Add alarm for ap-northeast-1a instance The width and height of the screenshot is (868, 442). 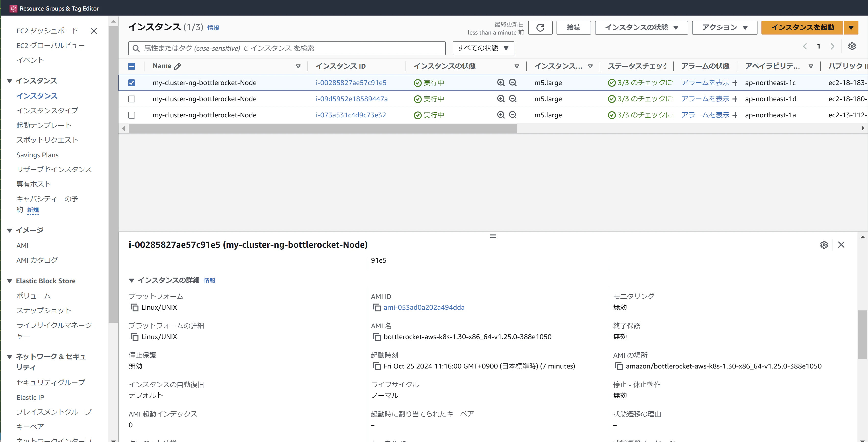[735, 115]
